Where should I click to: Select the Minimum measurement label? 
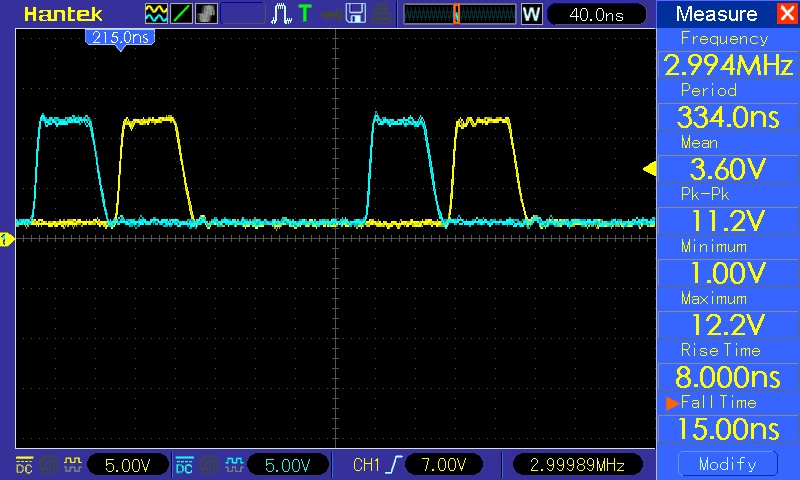[x=714, y=246]
